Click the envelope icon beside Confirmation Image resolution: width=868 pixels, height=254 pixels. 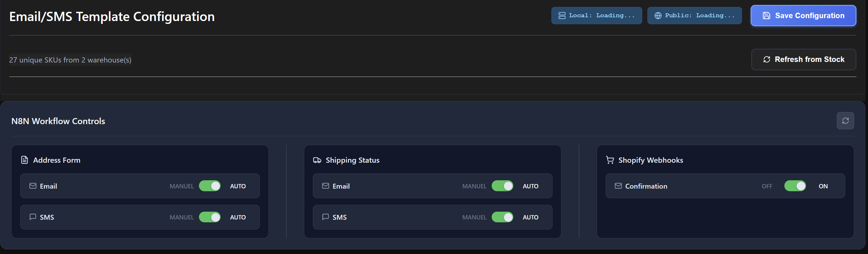[x=618, y=186]
